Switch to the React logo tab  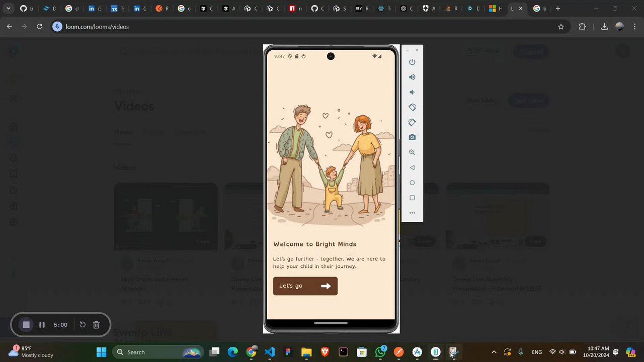coord(384,9)
